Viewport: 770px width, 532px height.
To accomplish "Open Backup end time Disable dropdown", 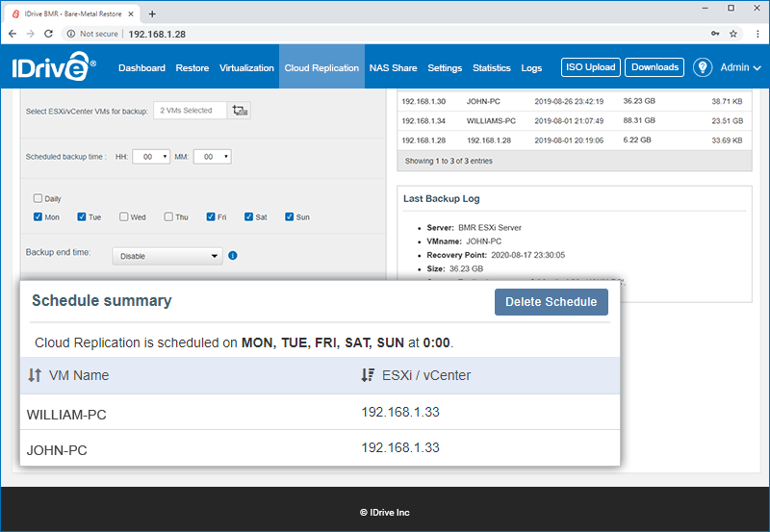I will point(167,256).
